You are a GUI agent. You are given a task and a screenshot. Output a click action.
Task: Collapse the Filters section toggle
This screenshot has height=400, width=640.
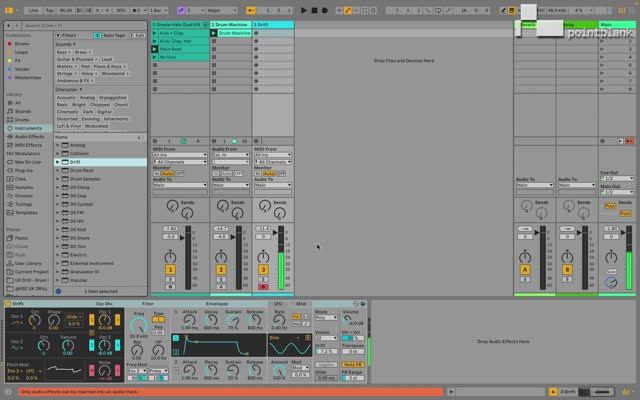tap(58, 36)
